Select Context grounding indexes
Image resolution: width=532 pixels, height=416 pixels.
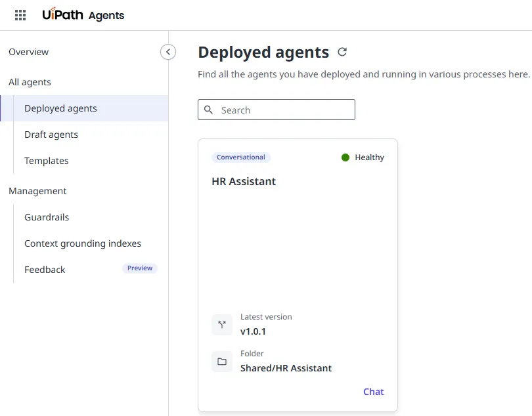click(82, 243)
